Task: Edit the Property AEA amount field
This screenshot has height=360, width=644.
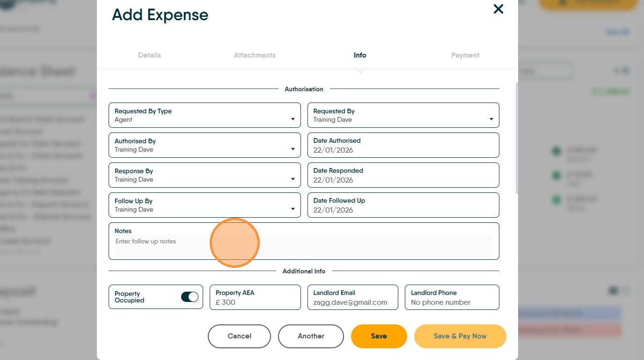Action: pos(255,302)
